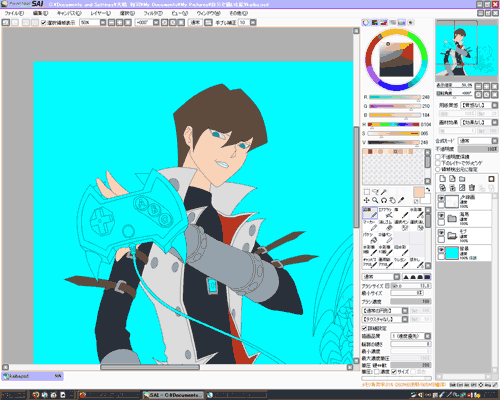Swap foreground and background colors

pos(428,189)
